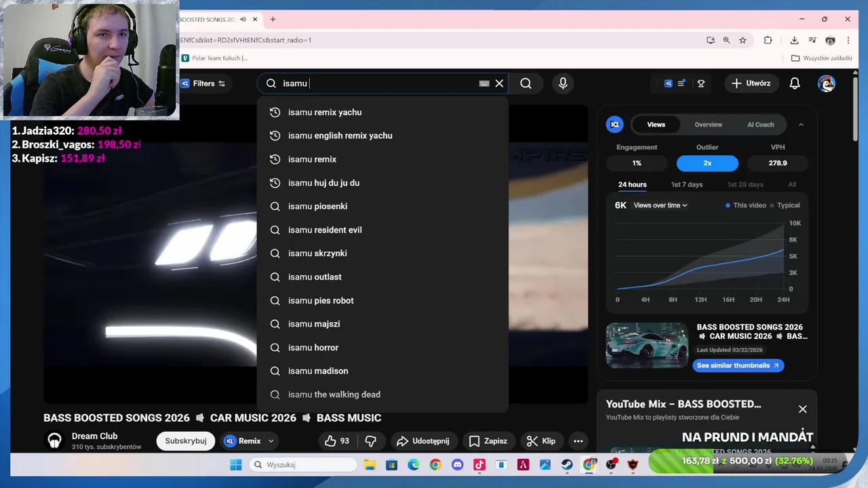
Task: Open Discord from the taskbar
Action: pos(457,464)
